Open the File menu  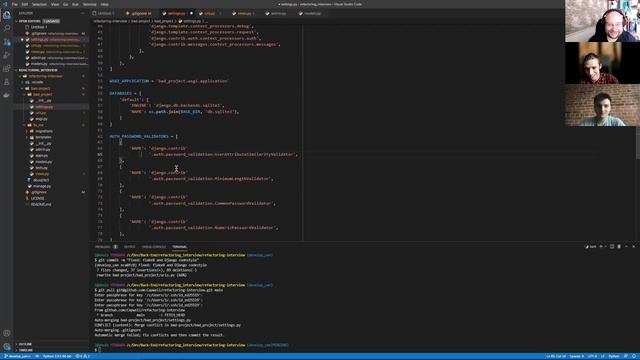tap(15, 4)
